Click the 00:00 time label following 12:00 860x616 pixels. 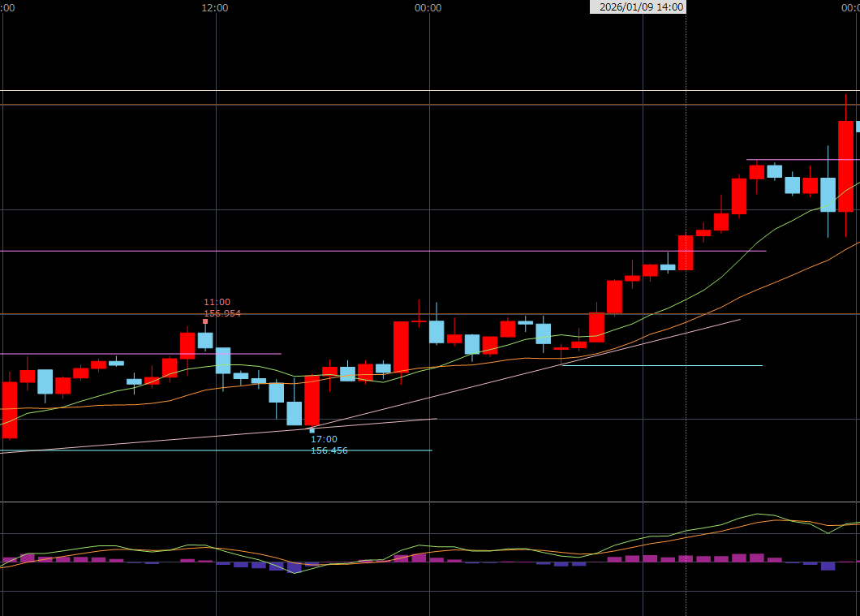(x=428, y=8)
